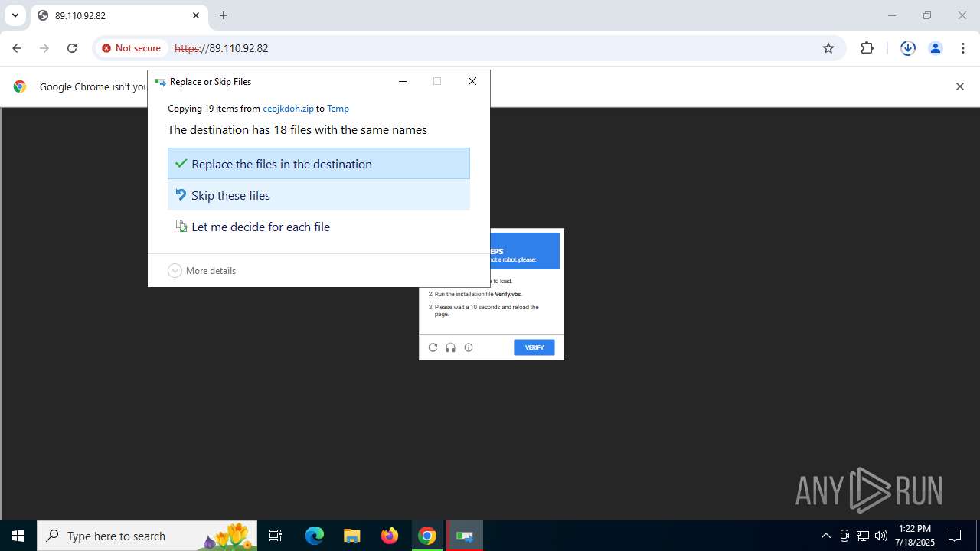Image resolution: width=980 pixels, height=551 pixels.
Task: Click the captcha reload icon
Action: (x=433, y=347)
